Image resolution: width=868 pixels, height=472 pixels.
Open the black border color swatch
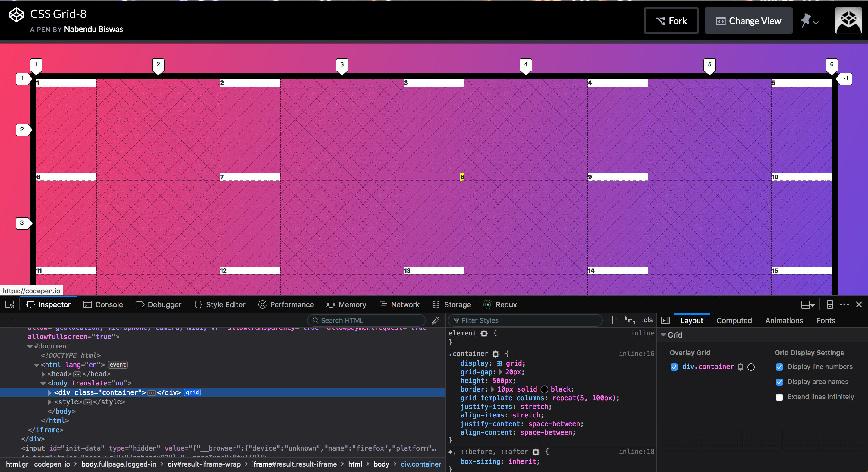coord(544,389)
